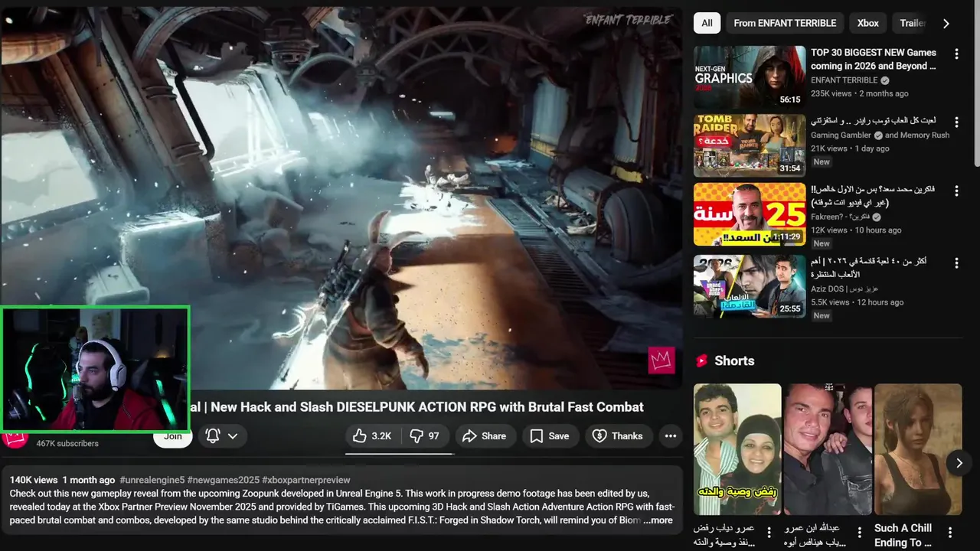The image size is (980, 551).
Task: Open options for middle Shorts item
Action: pos(860,533)
